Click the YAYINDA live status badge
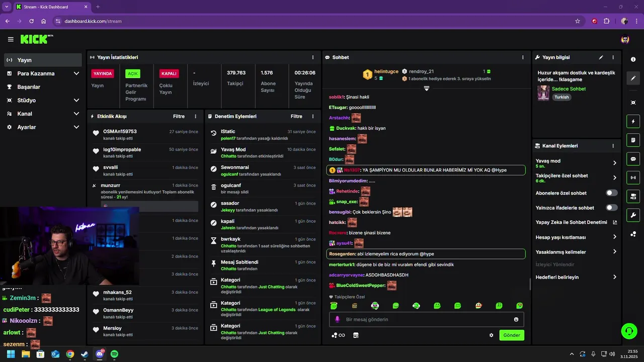Screen dimensions: 644x362 click(x=103, y=73)
